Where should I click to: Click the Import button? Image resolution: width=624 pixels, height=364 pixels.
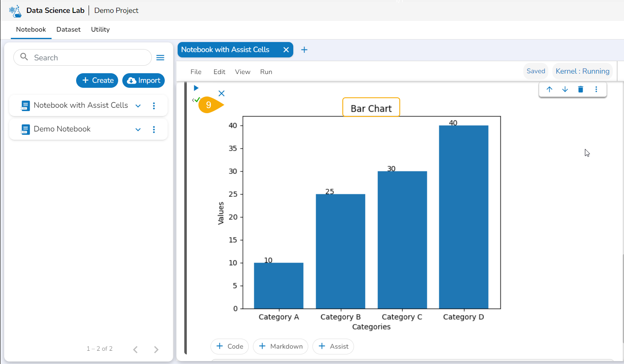144,81
